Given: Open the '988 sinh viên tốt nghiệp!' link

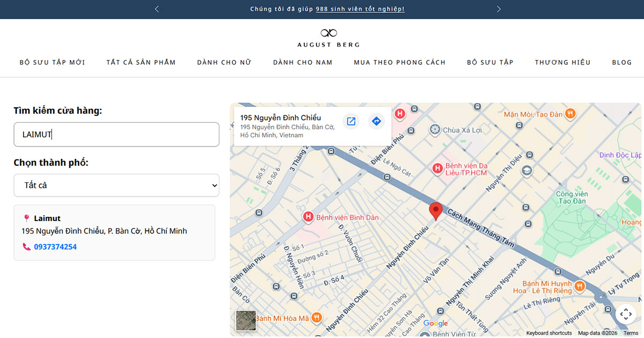Looking at the screenshot, I should pos(360,9).
